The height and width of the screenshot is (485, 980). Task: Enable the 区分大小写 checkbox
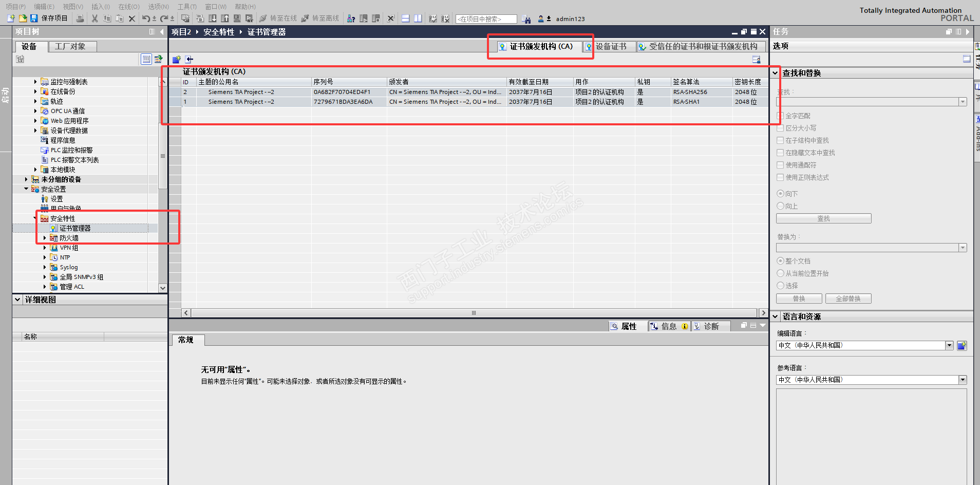780,128
